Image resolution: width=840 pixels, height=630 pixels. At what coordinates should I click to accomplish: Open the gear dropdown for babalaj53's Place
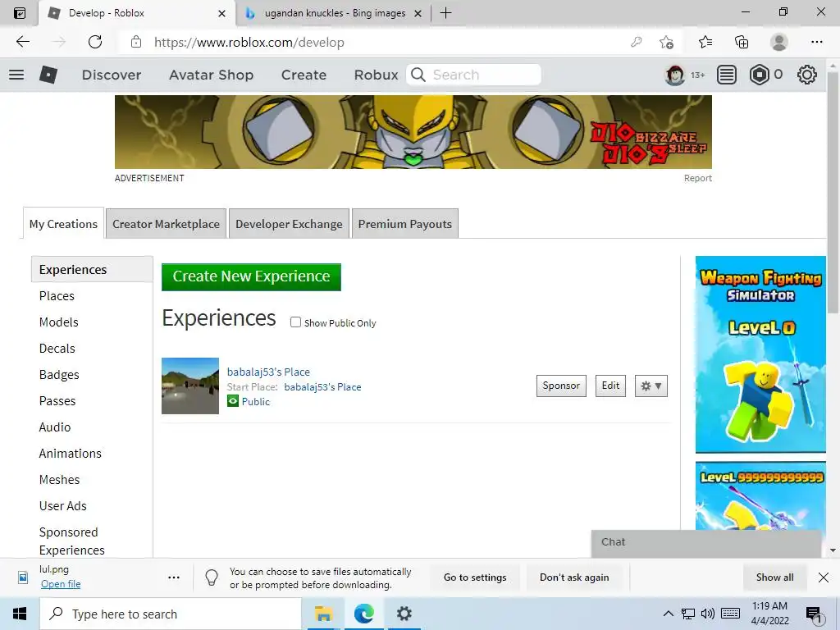(651, 386)
